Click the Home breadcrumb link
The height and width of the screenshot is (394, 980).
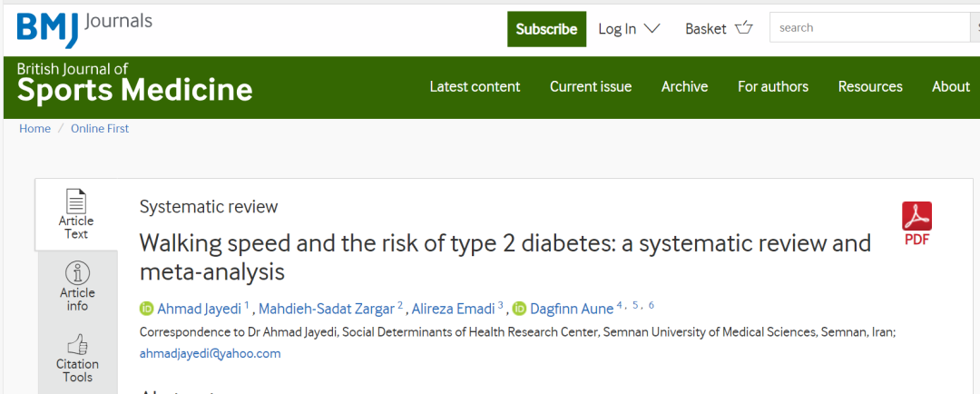34,129
